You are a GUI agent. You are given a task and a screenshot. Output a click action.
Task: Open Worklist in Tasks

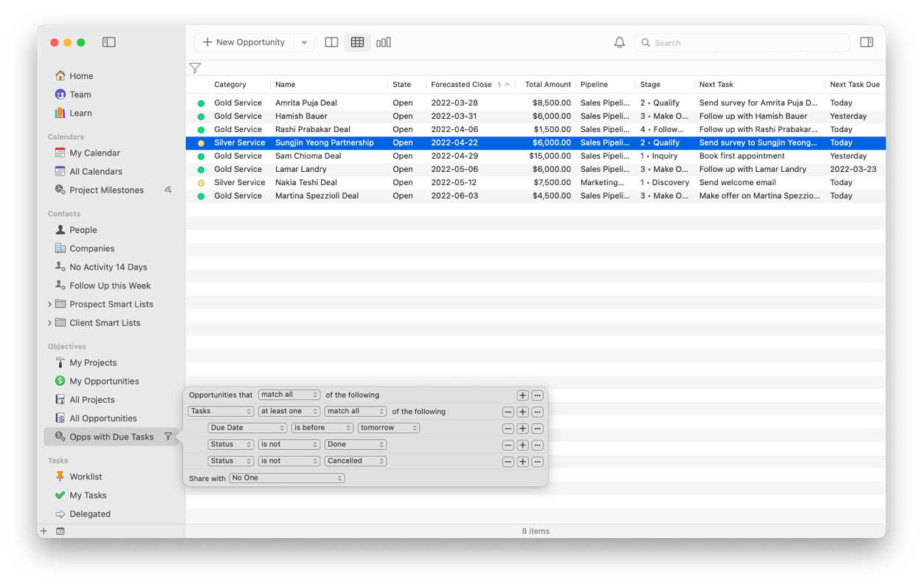coord(86,477)
